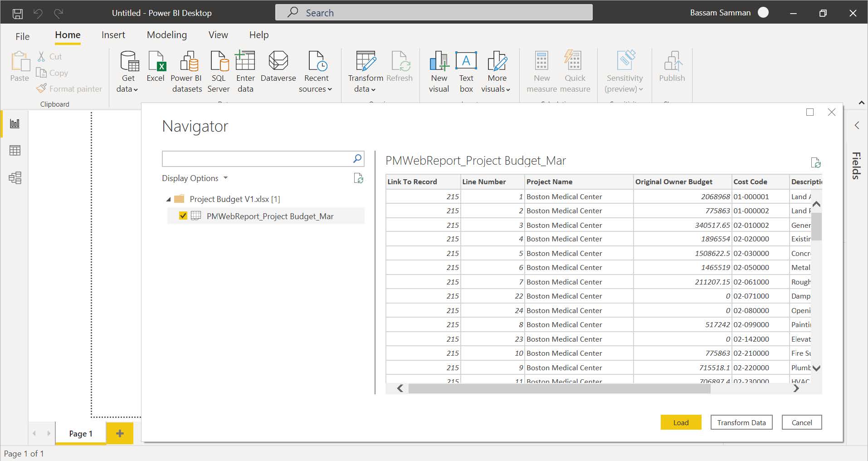Open Display Options dropdown
The height and width of the screenshot is (461, 868).
point(195,178)
